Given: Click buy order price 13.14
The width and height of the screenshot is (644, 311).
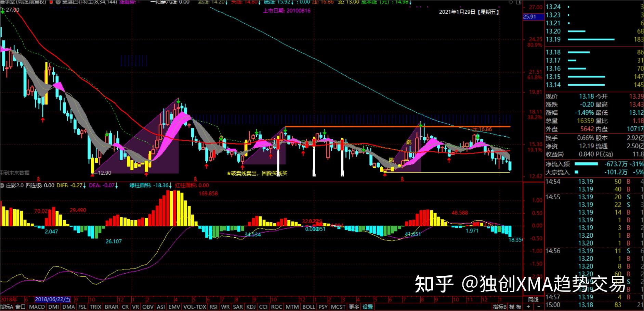Looking at the screenshot, I should tap(553, 85).
